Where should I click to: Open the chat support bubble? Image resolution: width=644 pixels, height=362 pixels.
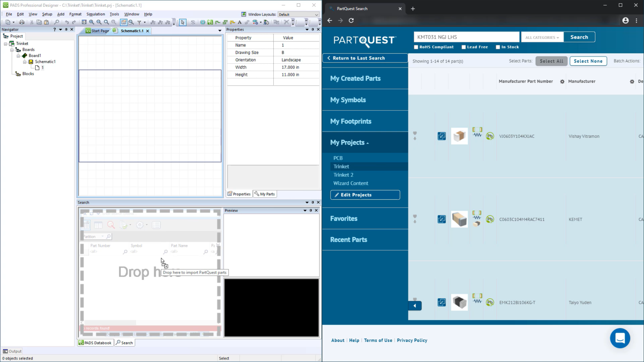(x=620, y=338)
